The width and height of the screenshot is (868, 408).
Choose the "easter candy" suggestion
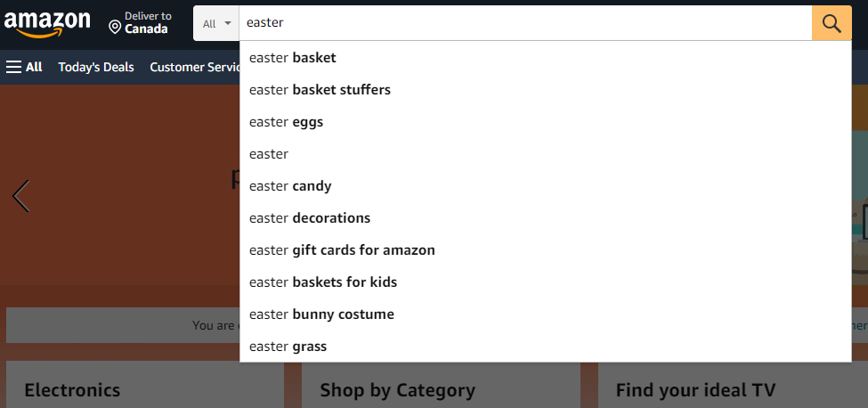545,186
